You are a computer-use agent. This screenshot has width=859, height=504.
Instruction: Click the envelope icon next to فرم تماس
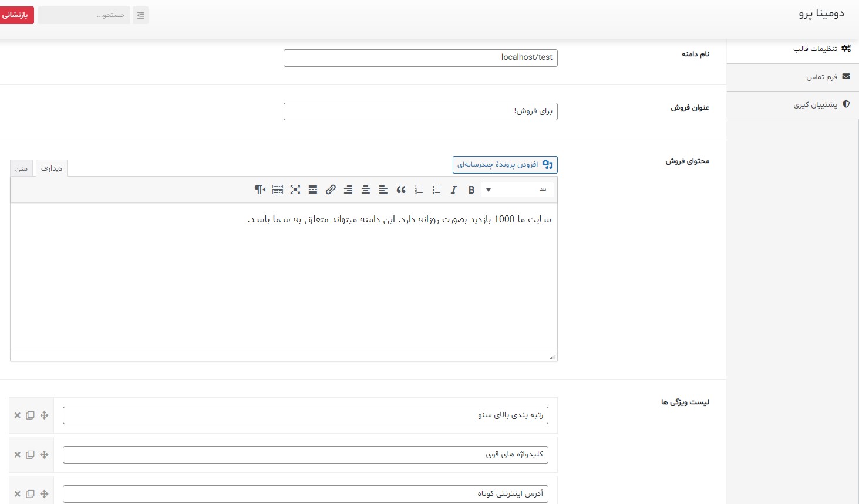point(846,76)
